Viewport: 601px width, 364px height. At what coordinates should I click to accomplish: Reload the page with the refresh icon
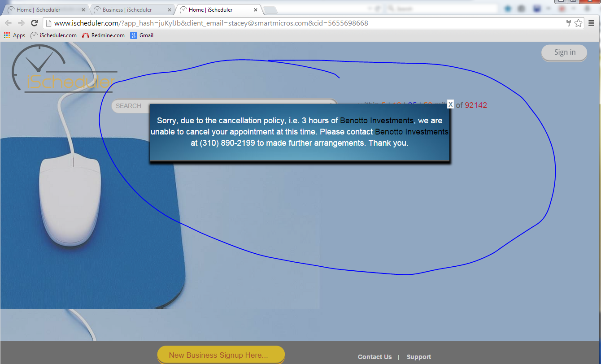pos(34,23)
